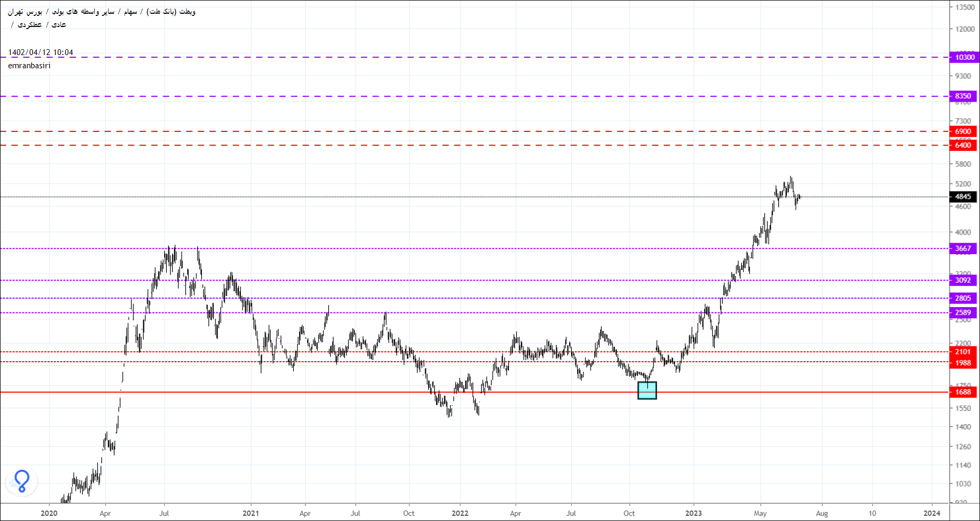980x521 pixels.
Task: Click the 2022 year on time axis
Action: pos(460,513)
